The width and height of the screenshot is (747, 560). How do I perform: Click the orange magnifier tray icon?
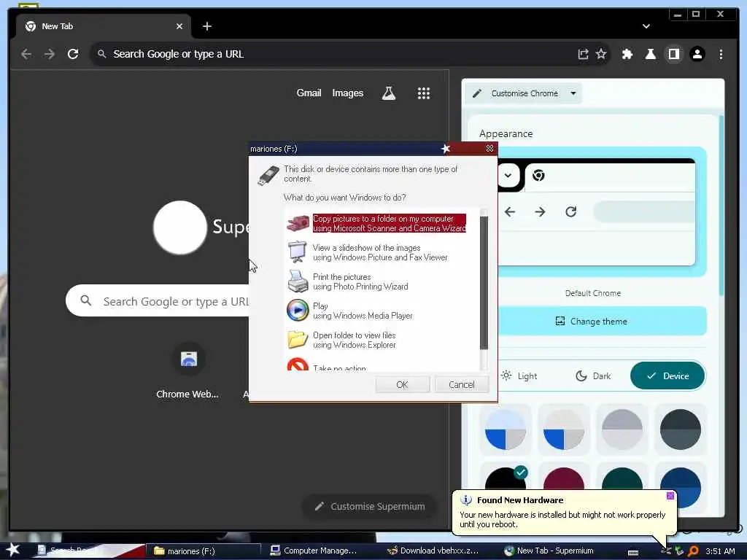click(693, 551)
